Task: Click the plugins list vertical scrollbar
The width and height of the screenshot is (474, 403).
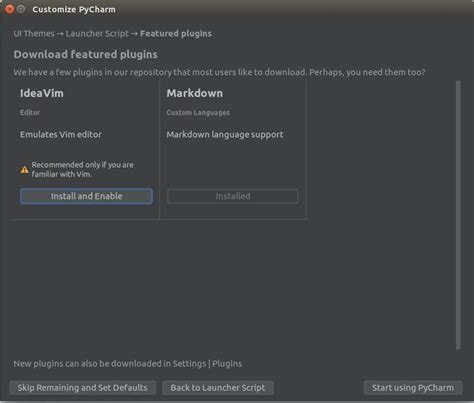Action: point(458,215)
